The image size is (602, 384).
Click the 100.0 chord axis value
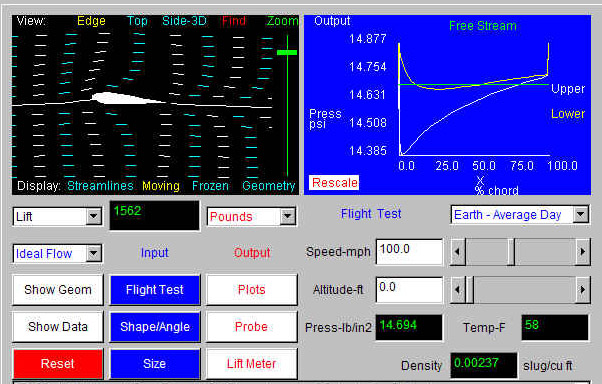562,166
